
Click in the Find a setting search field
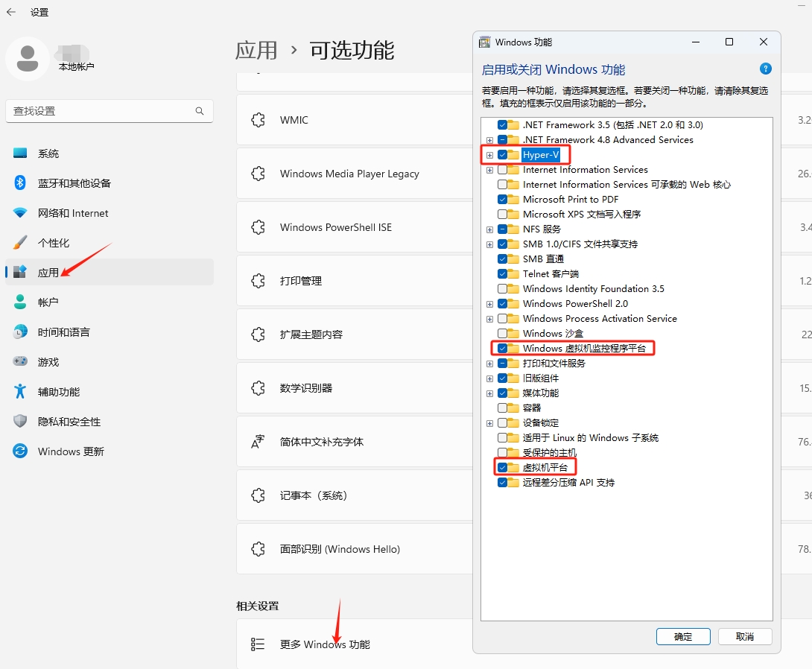click(110, 111)
